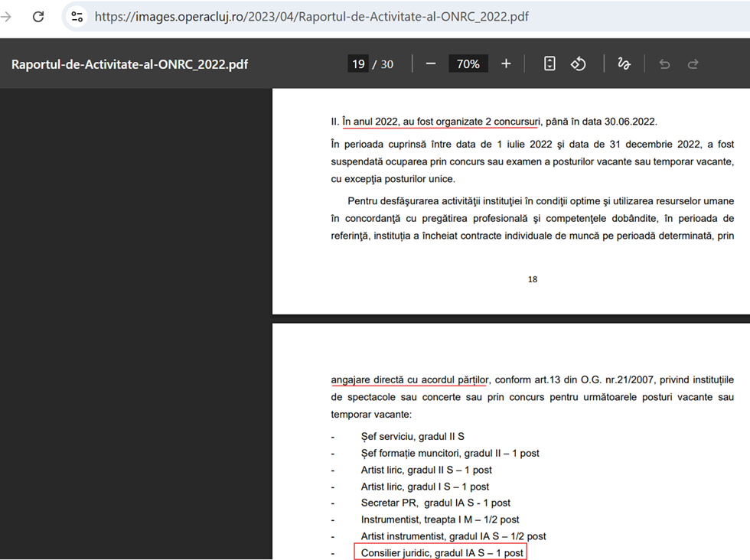
Task: Rotate the PDF counterclockwise
Action: click(x=579, y=64)
